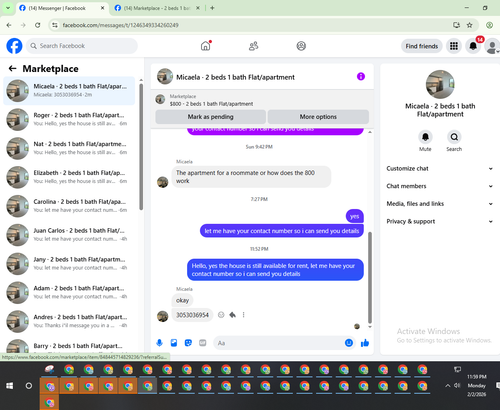Click More options button
The height and width of the screenshot is (410, 500).
point(318,117)
